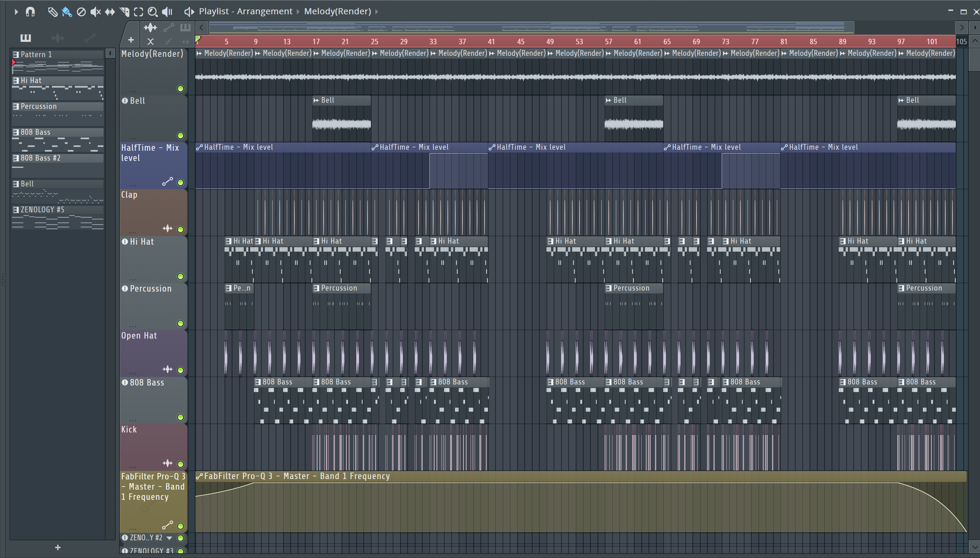Select the Mute tool
This screenshot has width=980, height=558.
tap(95, 12)
